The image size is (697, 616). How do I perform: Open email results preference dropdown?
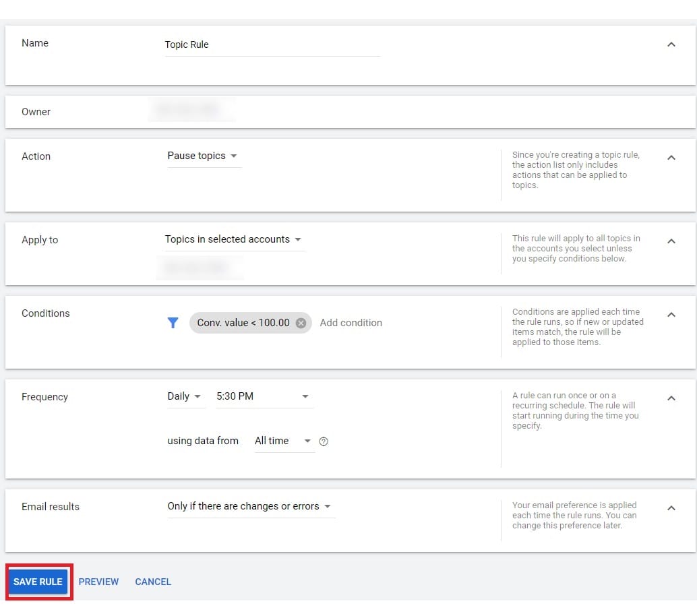249,506
